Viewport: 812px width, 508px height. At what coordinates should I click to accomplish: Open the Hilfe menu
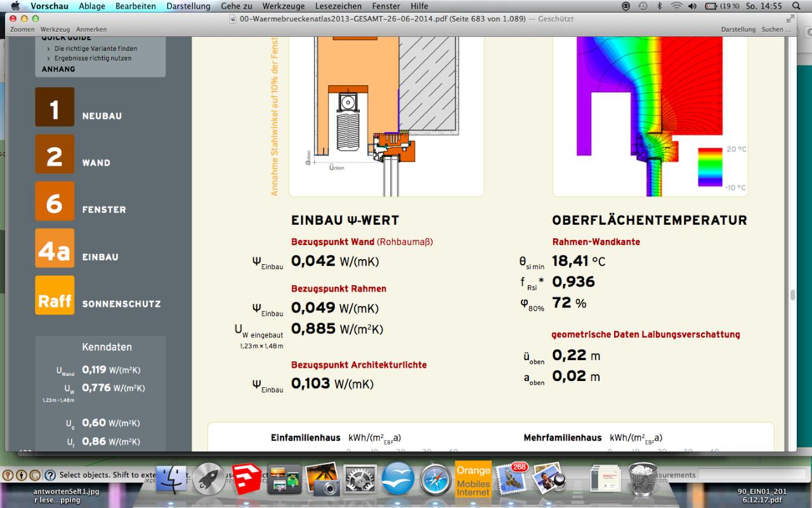(419, 6)
